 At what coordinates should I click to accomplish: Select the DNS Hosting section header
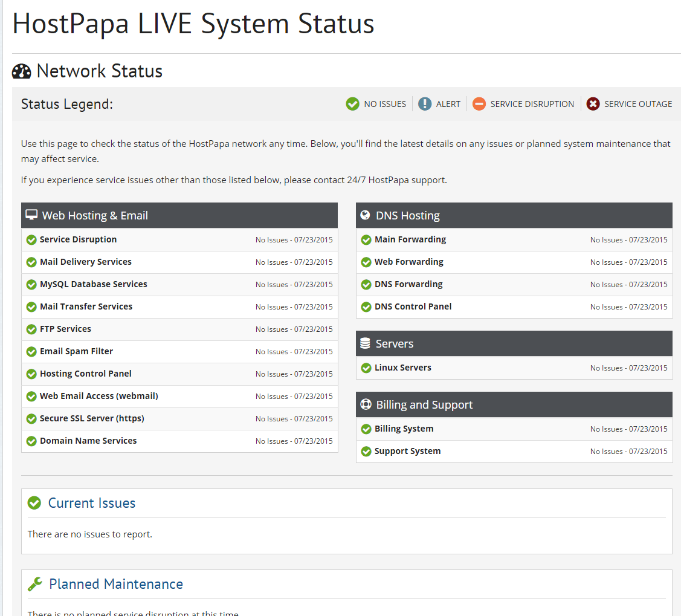point(514,215)
